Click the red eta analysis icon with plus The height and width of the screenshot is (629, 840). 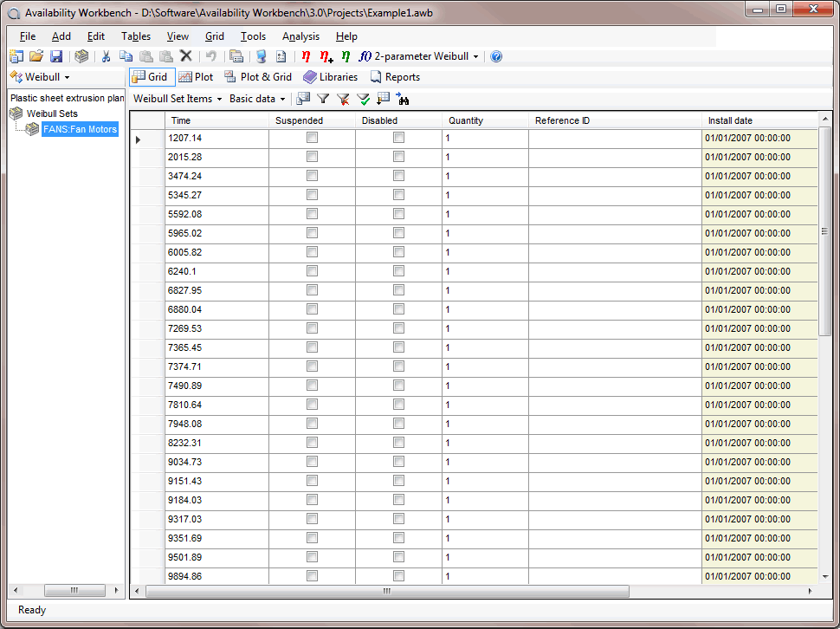(326, 56)
